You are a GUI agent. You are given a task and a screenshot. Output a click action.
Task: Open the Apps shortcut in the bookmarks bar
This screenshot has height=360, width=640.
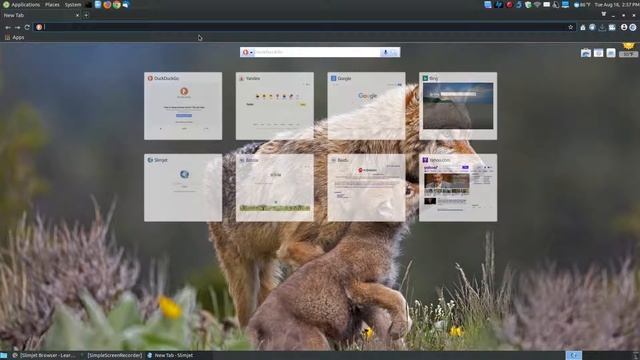pos(15,37)
